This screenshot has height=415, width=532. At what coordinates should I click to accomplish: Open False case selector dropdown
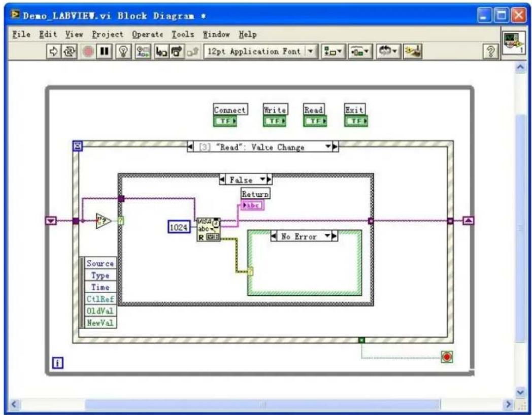(x=262, y=180)
